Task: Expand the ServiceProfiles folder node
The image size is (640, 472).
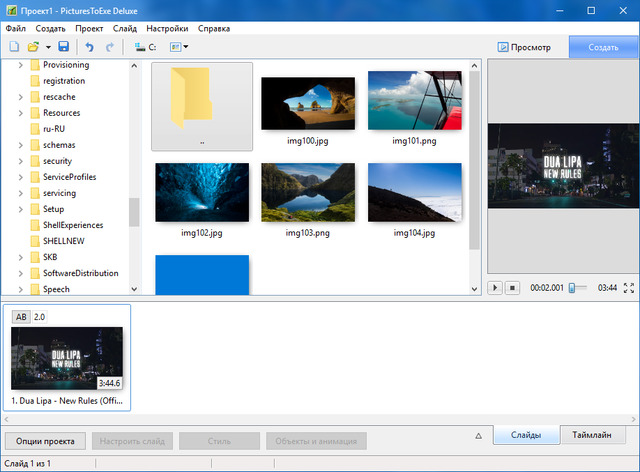Action: 21,177
